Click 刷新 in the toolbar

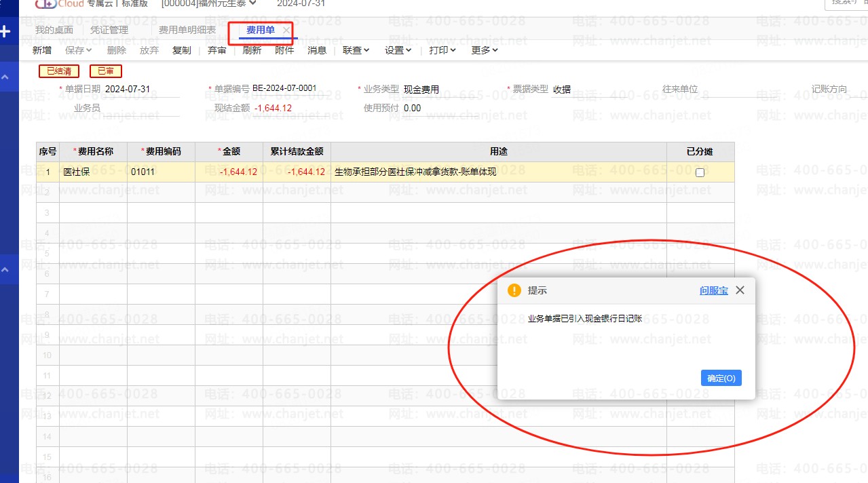coord(252,50)
